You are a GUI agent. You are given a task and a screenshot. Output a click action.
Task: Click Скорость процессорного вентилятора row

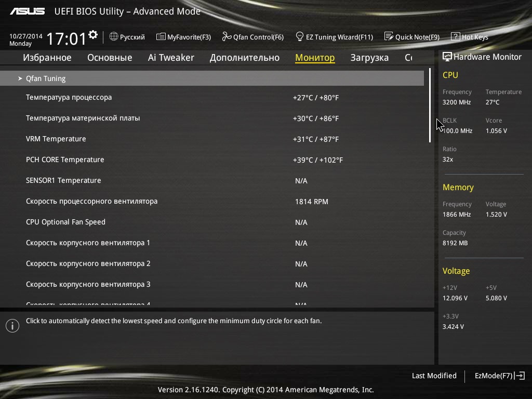[212, 201]
